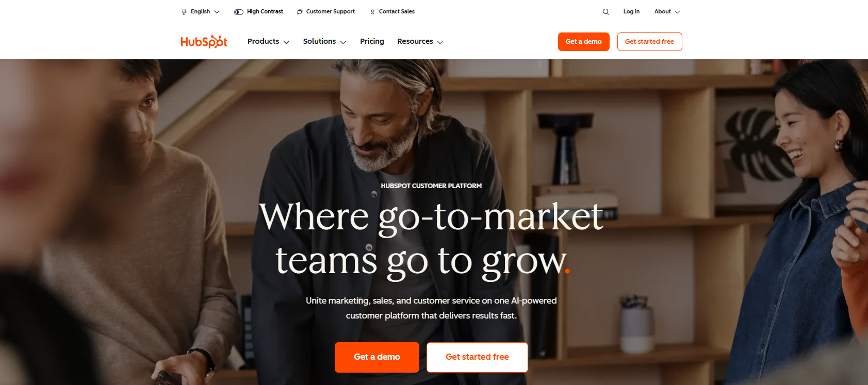Click the globe icon beside English

(184, 12)
